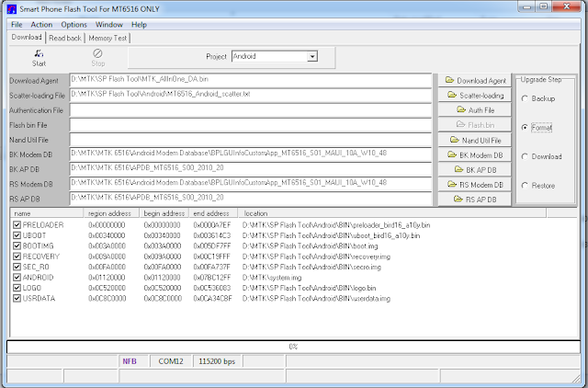588x388 pixels.
Task: Click the uboot_bird16_a10y.bin location path
Action: tap(331, 235)
